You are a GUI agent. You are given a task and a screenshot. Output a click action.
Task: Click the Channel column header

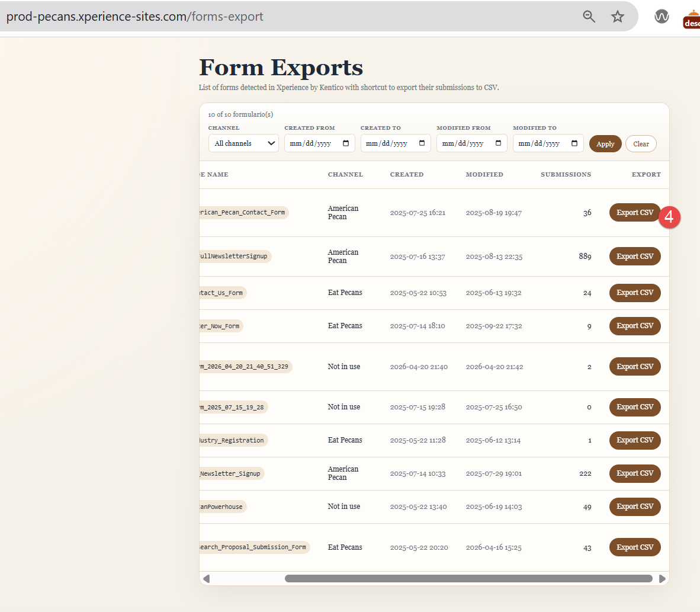[x=345, y=175]
